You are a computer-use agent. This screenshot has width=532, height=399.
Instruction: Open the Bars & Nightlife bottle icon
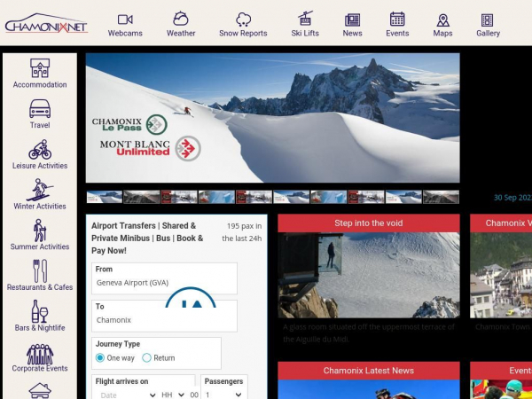pos(40,311)
